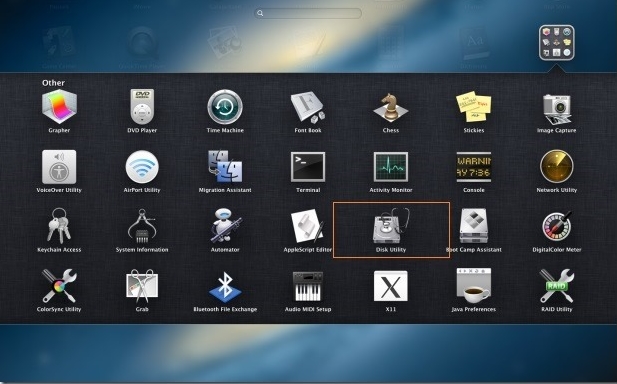Open ColorSync Utility
Image resolution: width=617 pixels, height=384 pixels.
(59, 286)
